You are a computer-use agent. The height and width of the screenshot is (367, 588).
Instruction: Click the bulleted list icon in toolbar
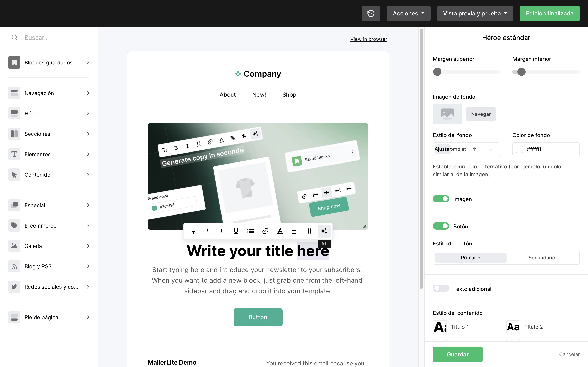click(x=251, y=231)
